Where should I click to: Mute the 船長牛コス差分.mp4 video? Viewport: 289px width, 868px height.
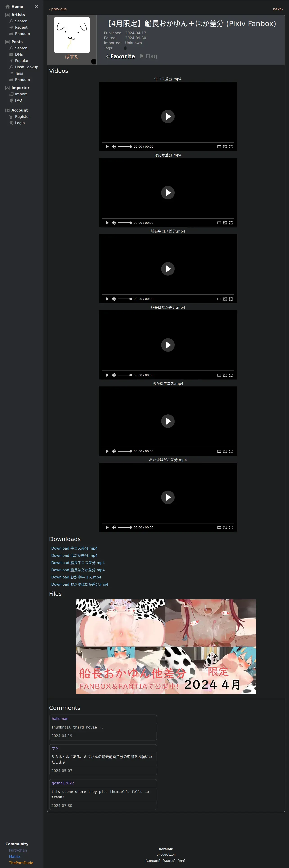[x=114, y=299]
